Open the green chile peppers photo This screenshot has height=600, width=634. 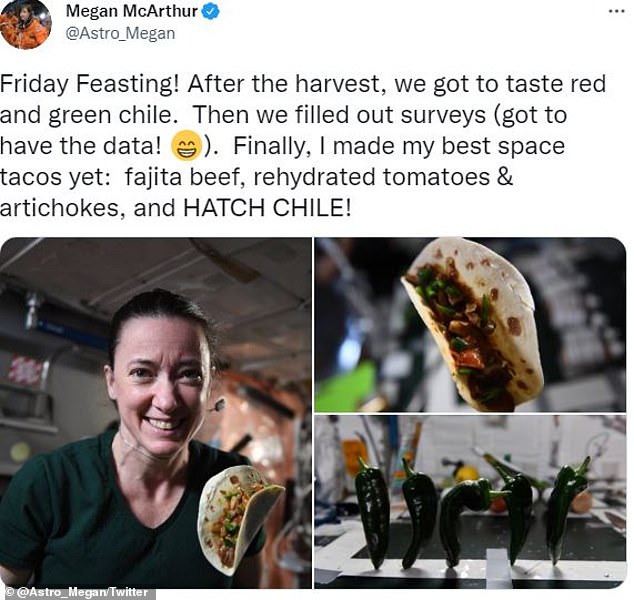tap(470, 502)
